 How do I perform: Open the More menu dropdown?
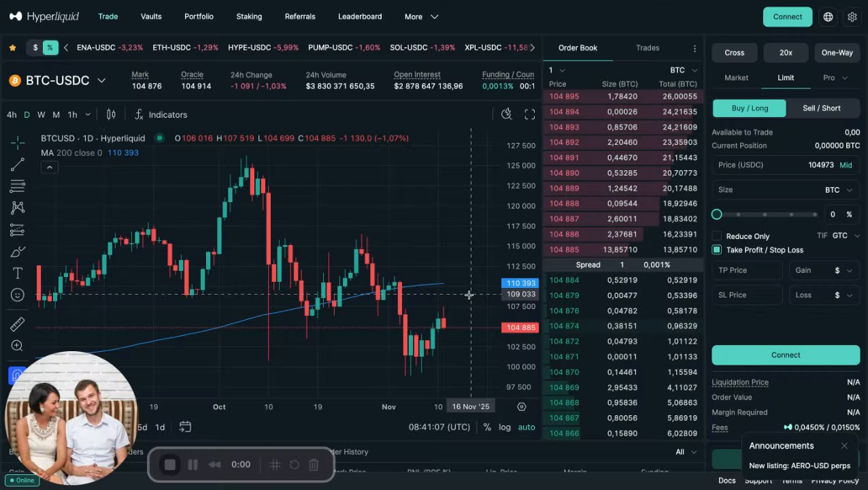click(x=422, y=16)
